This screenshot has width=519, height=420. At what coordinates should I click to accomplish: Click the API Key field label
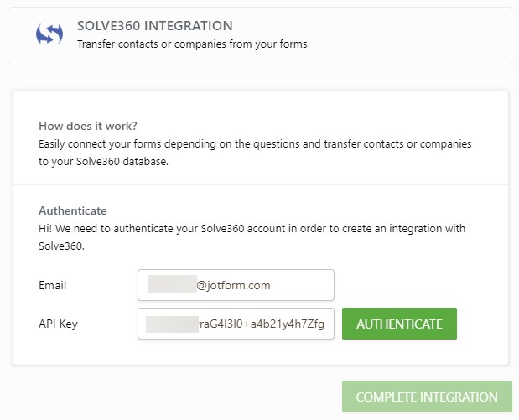pyautogui.click(x=58, y=324)
